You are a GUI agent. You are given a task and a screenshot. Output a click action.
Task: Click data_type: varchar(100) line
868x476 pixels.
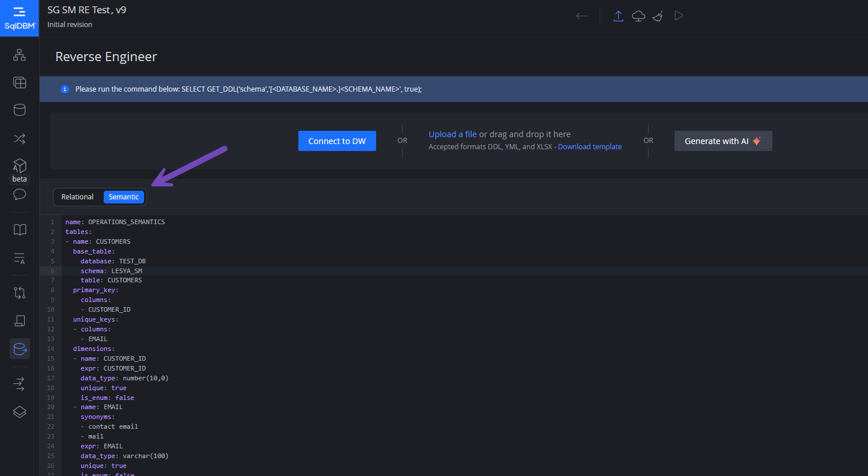tap(124, 456)
